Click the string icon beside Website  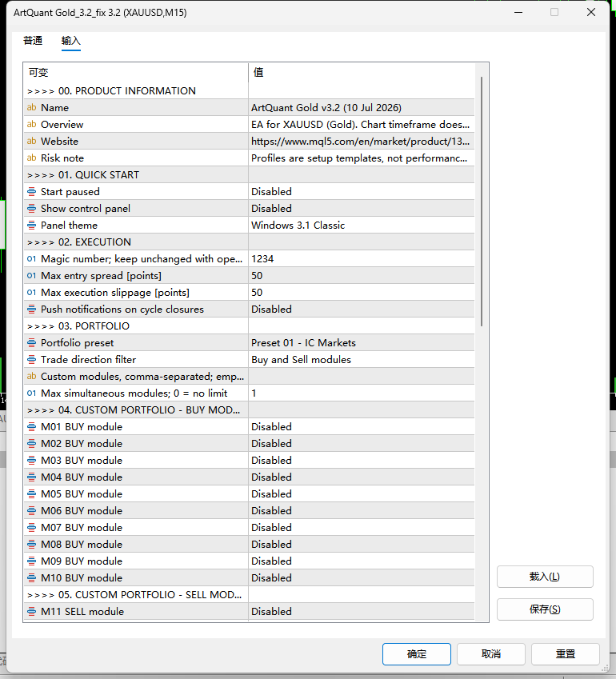pyautogui.click(x=32, y=142)
